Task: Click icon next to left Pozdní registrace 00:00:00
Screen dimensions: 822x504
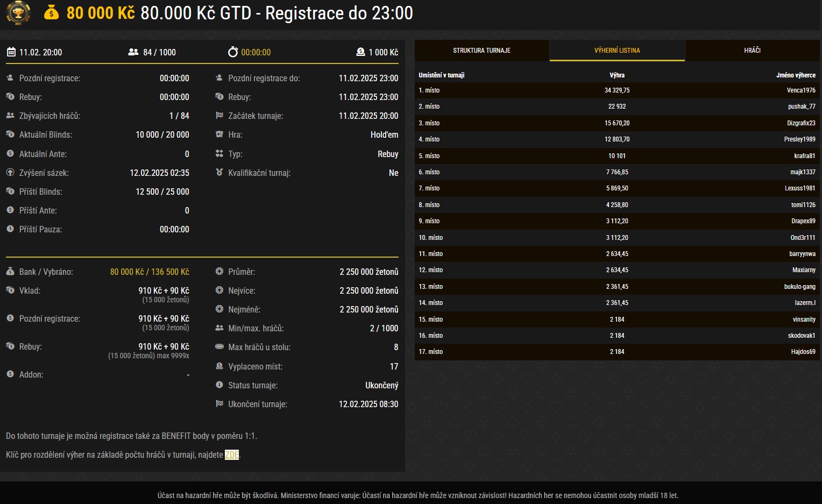Action: click(10, 78)
